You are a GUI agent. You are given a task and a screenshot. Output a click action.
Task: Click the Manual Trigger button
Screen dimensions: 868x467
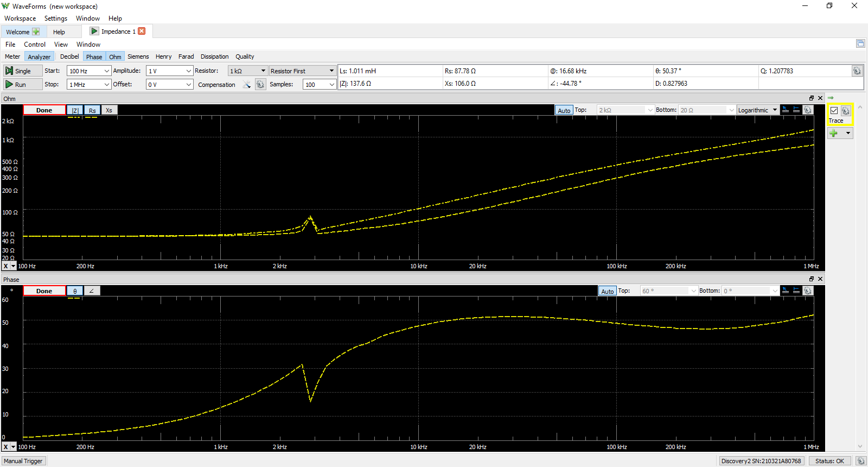pyautogui.click(x=23, y=461)
